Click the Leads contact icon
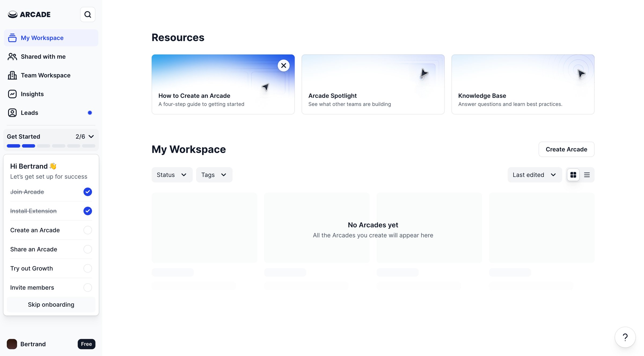This screenshot has width=644, height=356. (x=12, y=113)
